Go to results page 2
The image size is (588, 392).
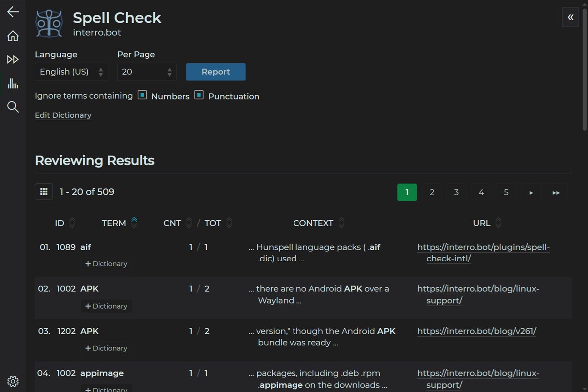coord(432,192)
